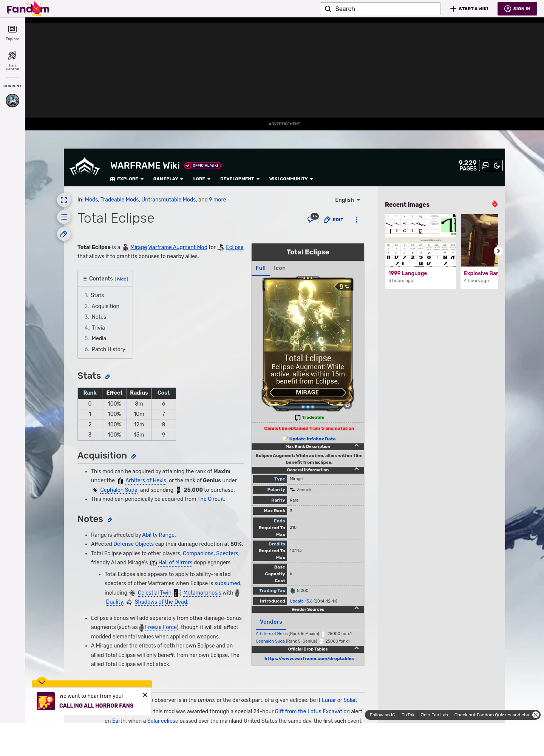Open the Fandom home logo
544x756 pixels.
(x=28, y=9)
